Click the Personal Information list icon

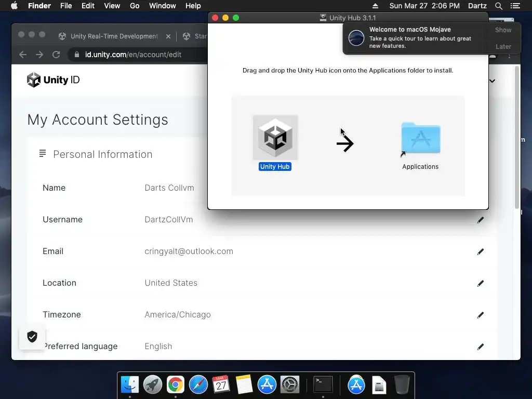click(43, 153)
